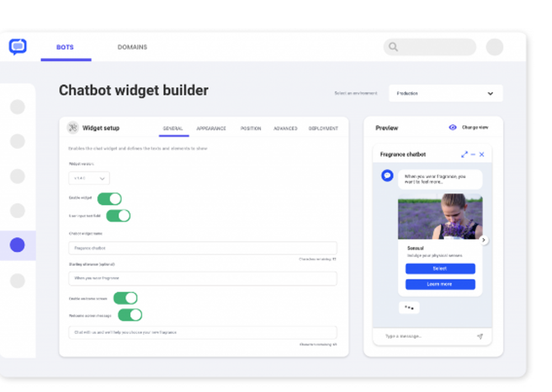Screen dimensions: 552x392
Task: Click the Learn more button
Action: [x=440, y=284]
